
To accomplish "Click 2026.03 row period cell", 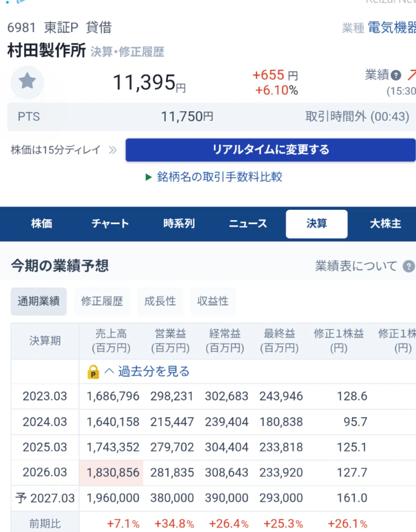I will click(45, 472).
